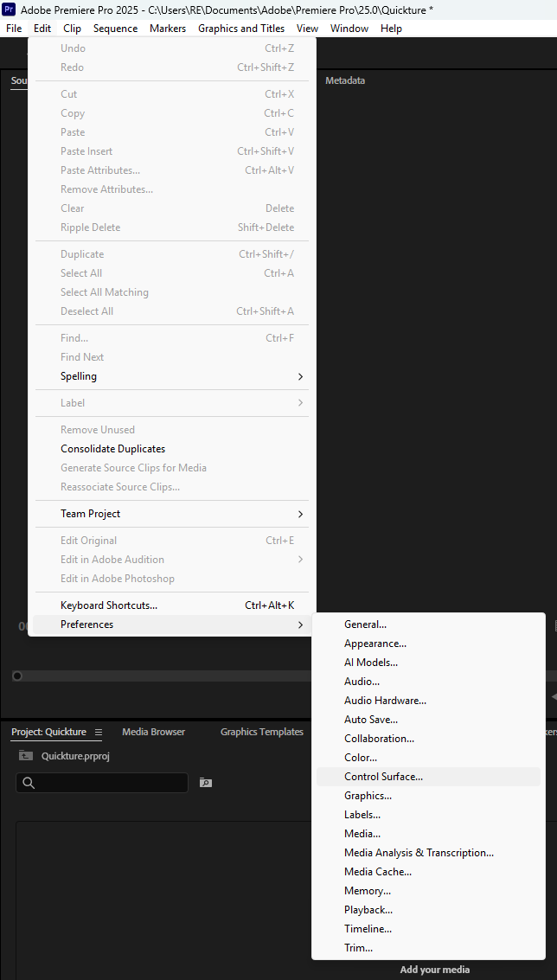Open Audio Hardware preferences

pyautogui.click(x=428, y=701)
